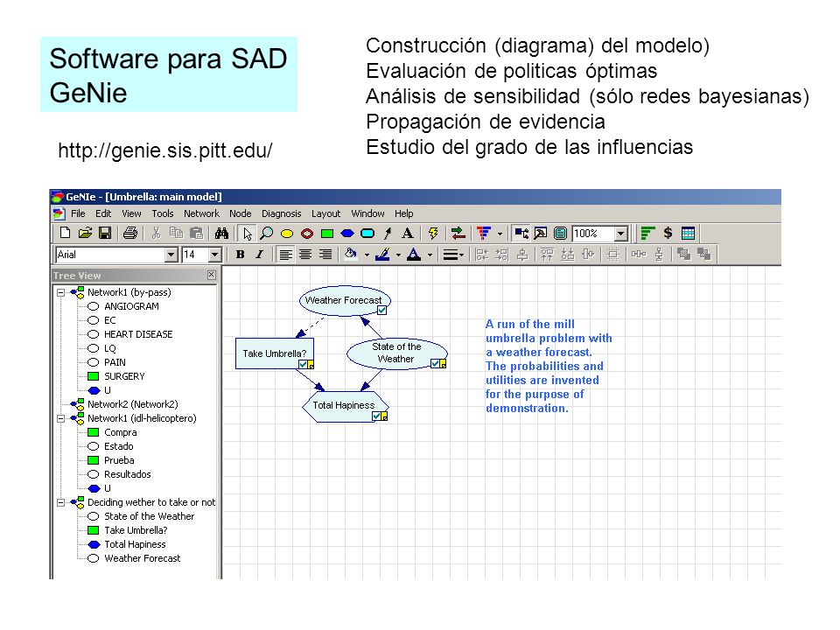Choose the cyan rounded submodel tool

(367, 234)
